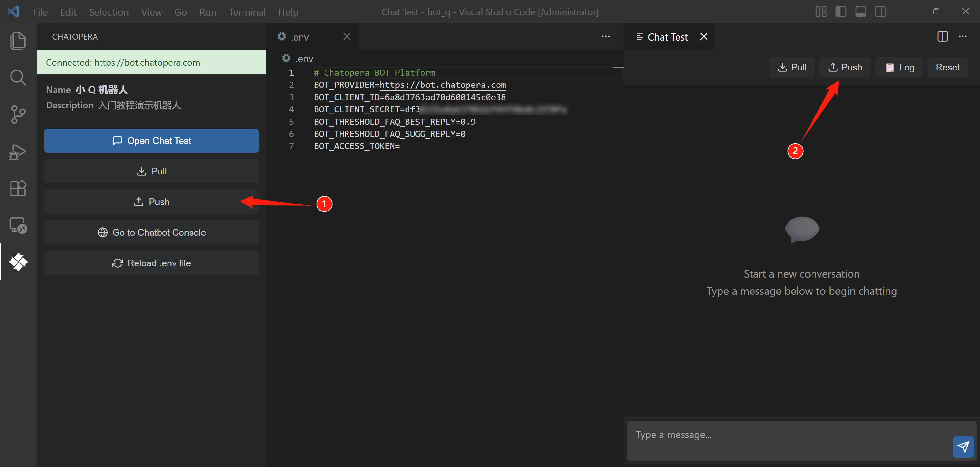This screenshot has height=467, width=980.
Task: Open Run and Debug view
Action: [x=18, y=152]
